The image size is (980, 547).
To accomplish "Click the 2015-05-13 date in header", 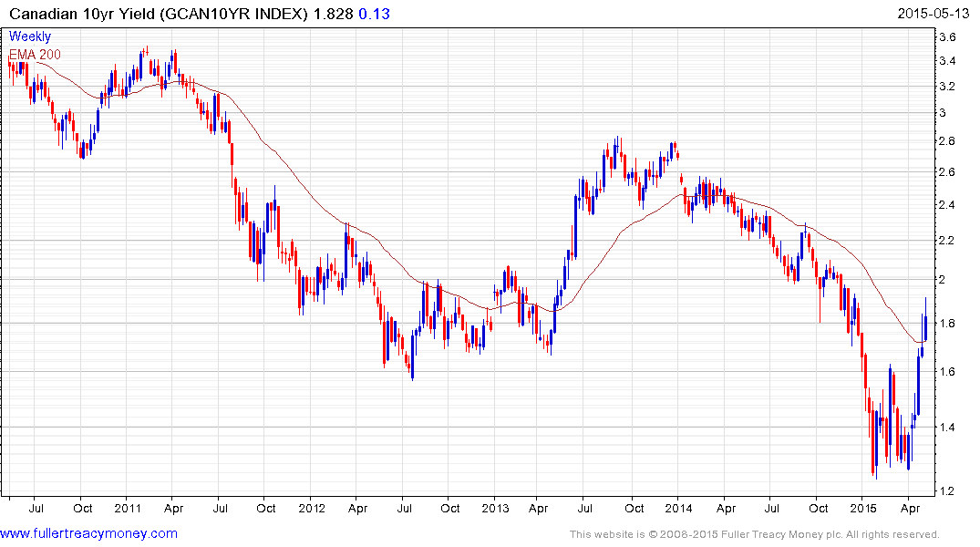I will (x=935, y=14).
